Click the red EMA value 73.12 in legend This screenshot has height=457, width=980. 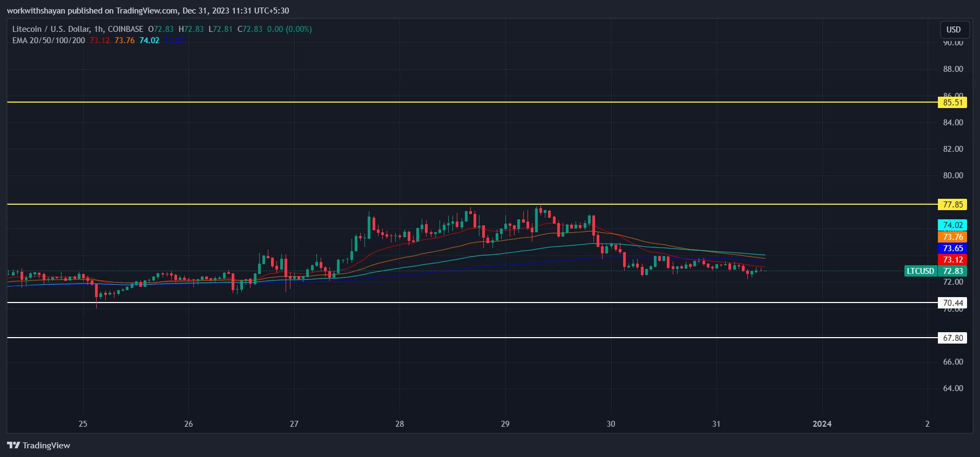99,41
